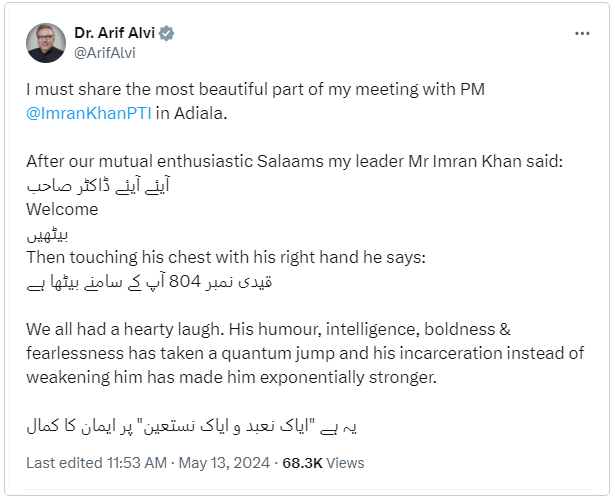Viewport: 615px width, 499px height.
Task: Follow the @ImranKhanPTI mention link
Action: pos(89,113)
